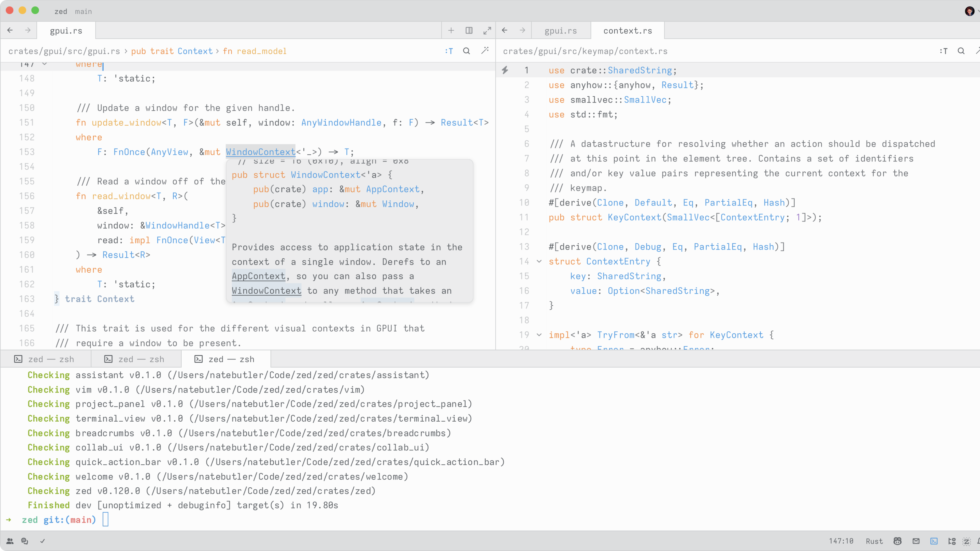The image size is (980, 551).
Task: Toggle the project tree panel icon
Action: (952, 541)
